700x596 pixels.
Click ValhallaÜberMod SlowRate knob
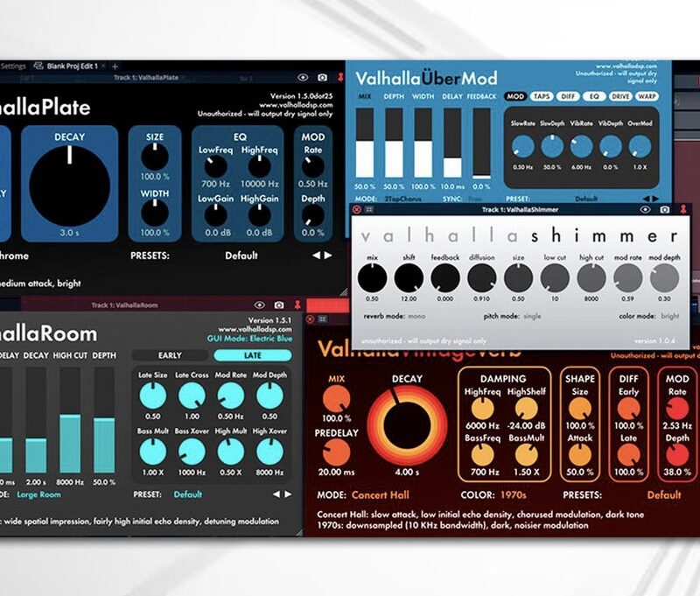pos(522,147)
